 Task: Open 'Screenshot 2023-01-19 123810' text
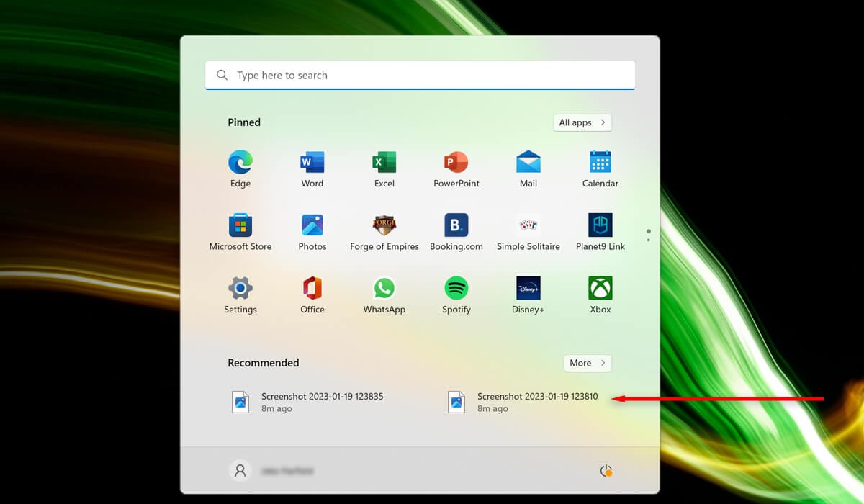(538, 397)
